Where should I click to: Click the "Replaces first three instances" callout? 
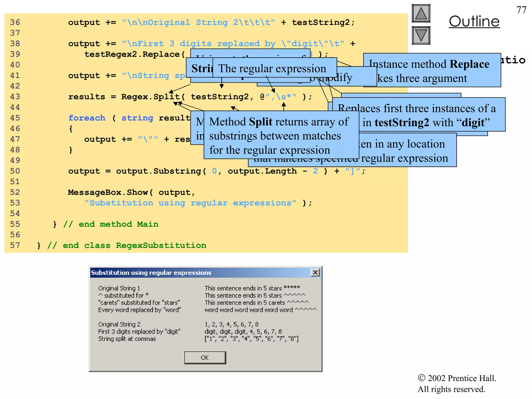[419, 115]
